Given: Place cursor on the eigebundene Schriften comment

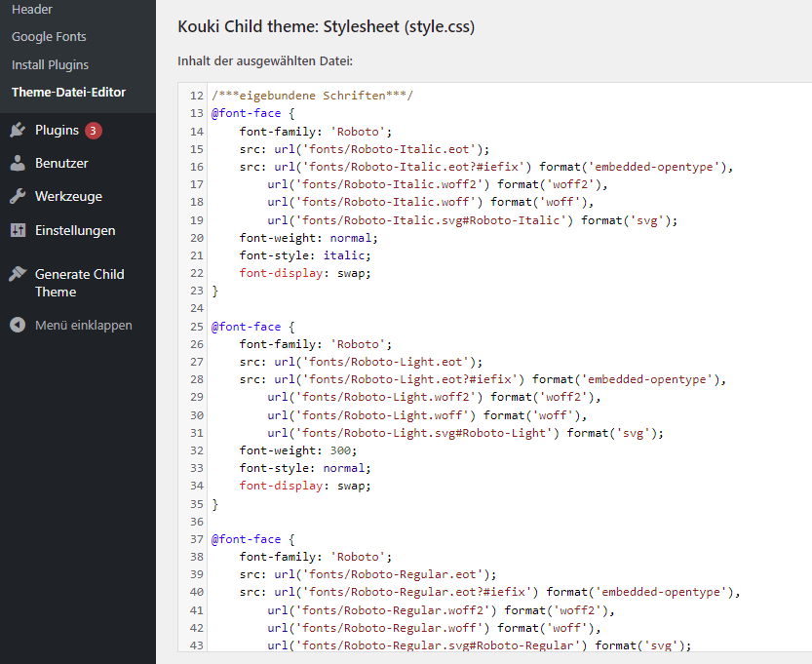Looking at the screenshot, I should (x=312, y=96).
